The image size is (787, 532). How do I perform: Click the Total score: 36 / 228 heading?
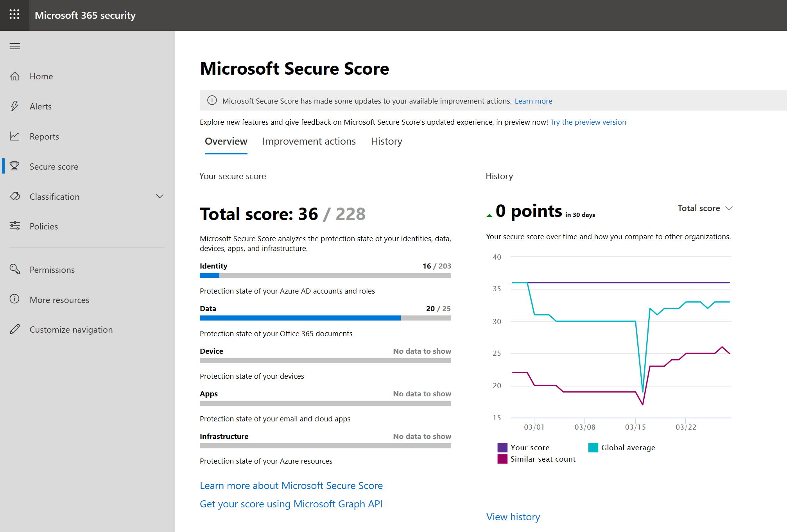coord(283,214)
